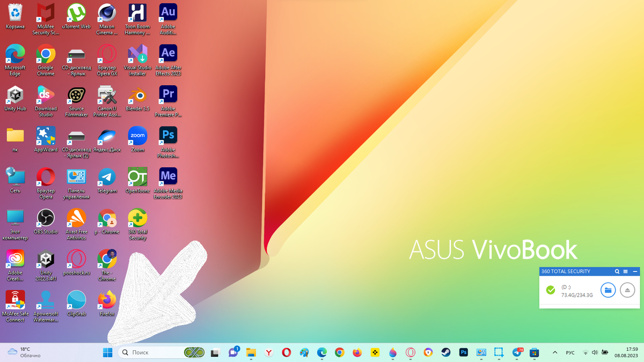Select 360 Total Security desktop shortcut
644x362 pixels.
coord(137,224)
